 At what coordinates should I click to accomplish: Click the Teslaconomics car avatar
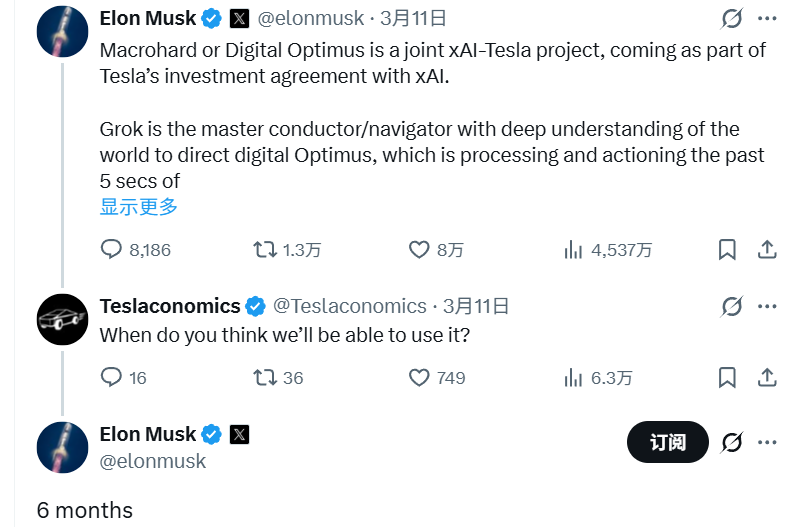tap(62, 320)
